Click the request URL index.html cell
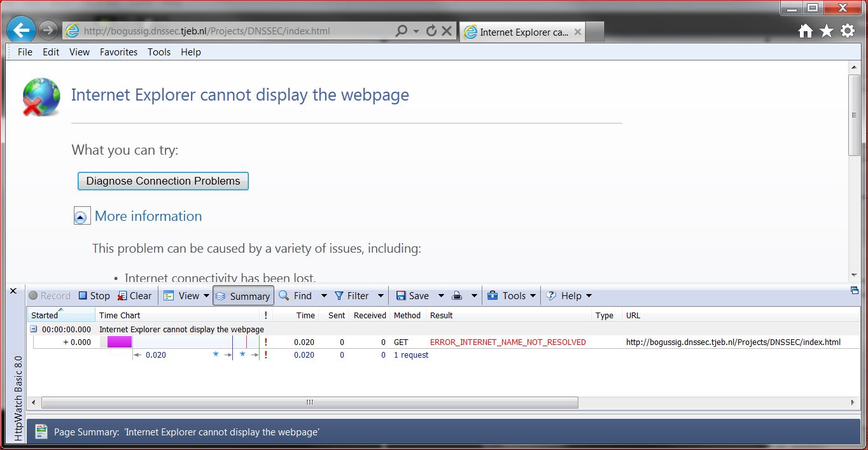The height and width of the screenshot is (450, 868). (733, 342)
